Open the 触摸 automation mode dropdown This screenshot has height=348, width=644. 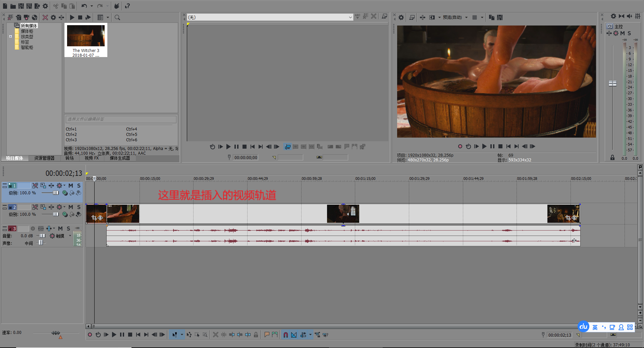coord(70,236)
